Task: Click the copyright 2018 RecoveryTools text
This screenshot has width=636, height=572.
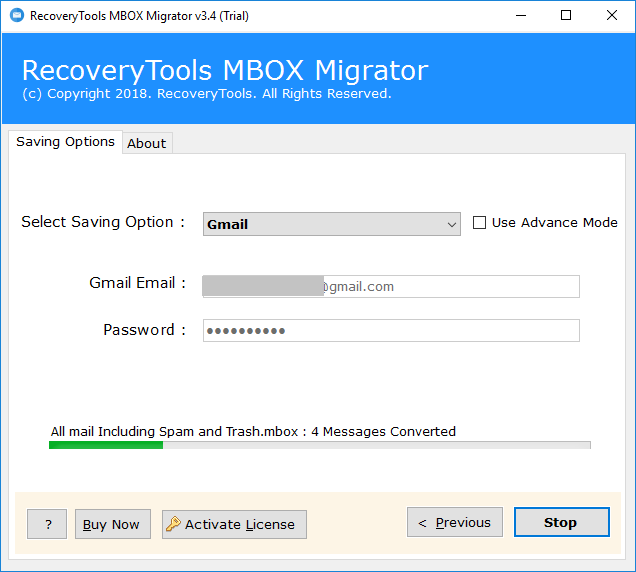Action: click(207, 94)
